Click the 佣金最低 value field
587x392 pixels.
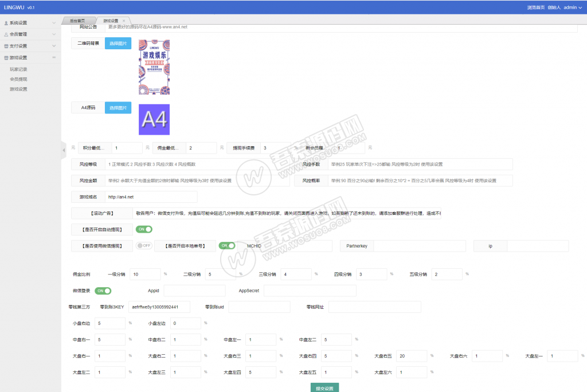click(201, 148)
